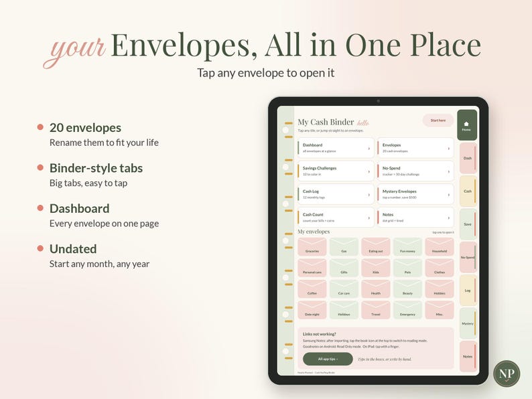Expand the Mystery Envelopes tile chevron
Screen dimensions: 532x399
(x=448, y=195)
